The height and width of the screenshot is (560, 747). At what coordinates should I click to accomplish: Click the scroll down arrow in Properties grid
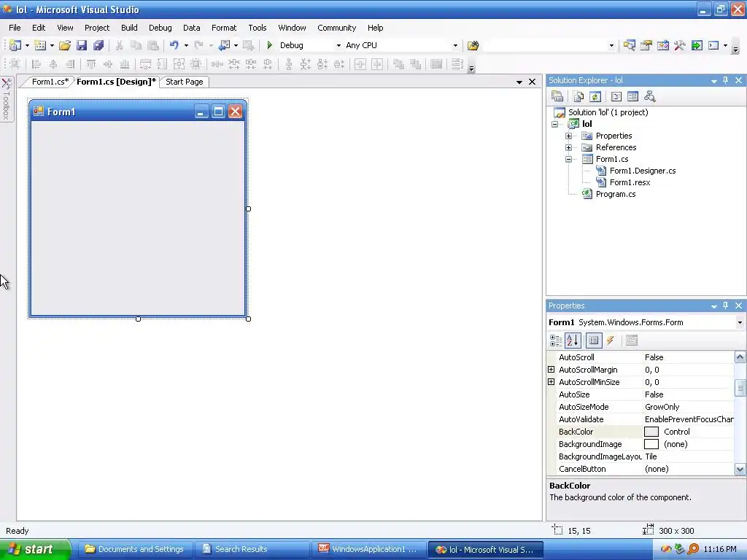[x=740, y=469]
